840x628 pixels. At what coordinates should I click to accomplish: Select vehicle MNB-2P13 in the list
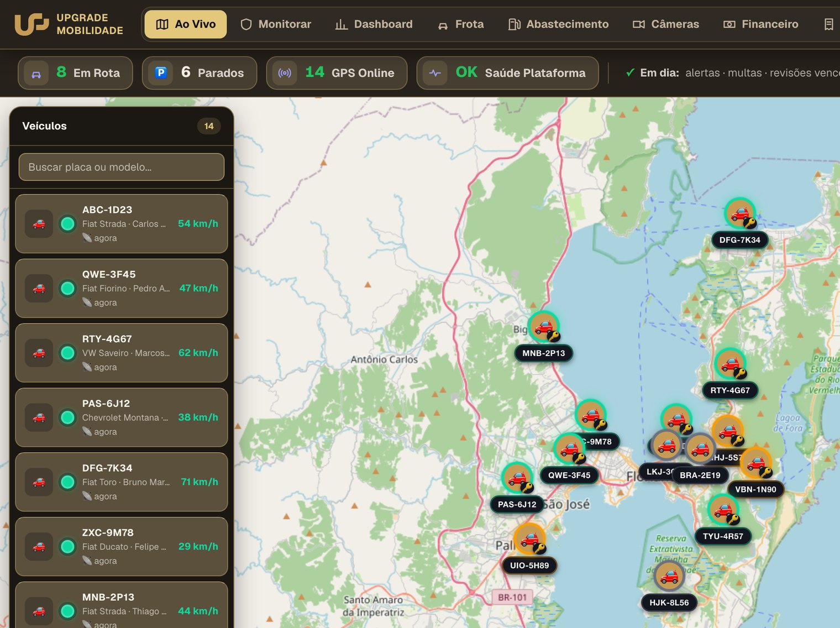coord(122,605)
